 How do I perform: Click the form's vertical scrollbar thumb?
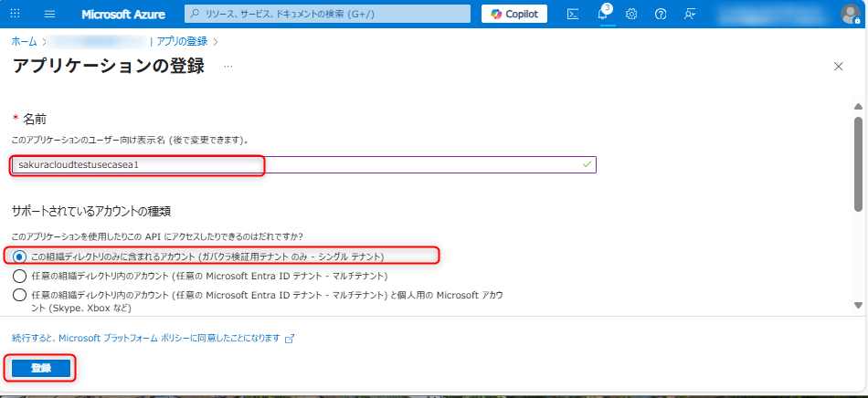(x=858, y=163)
